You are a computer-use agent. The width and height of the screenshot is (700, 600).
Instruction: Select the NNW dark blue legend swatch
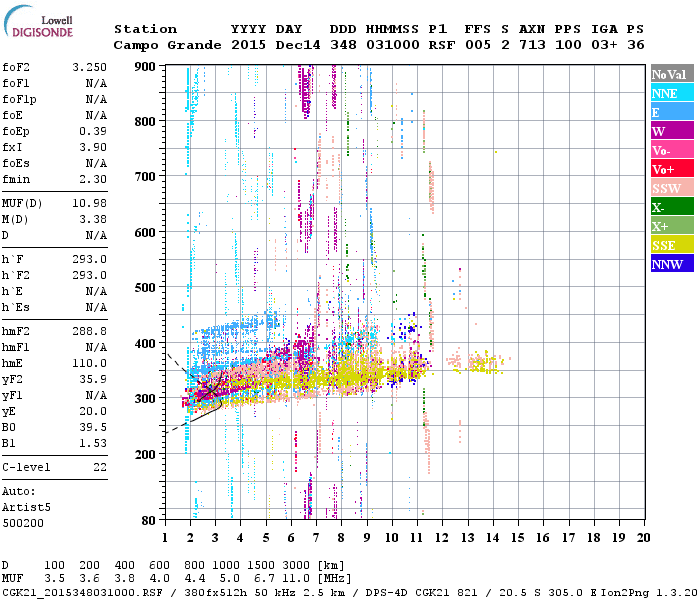(x=672, y=263)
